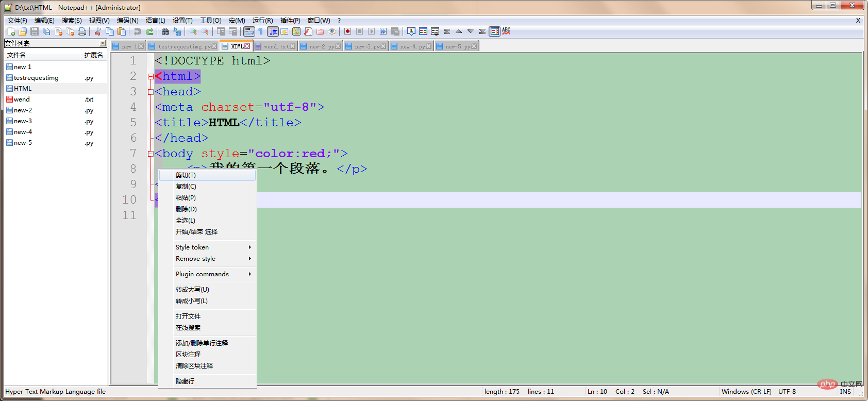This screenshot has width=868, height=401.
Task: Toggle synchronized horizontal scrolling
Action: click(232, 31)
